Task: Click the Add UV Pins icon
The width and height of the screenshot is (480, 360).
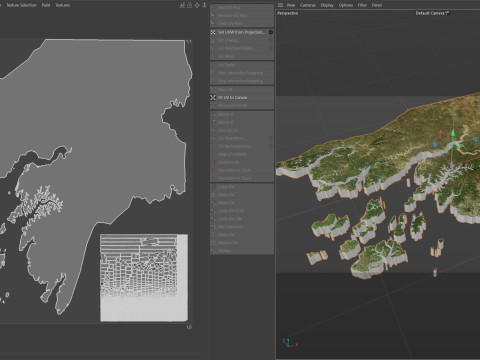Action: (213, 7)
